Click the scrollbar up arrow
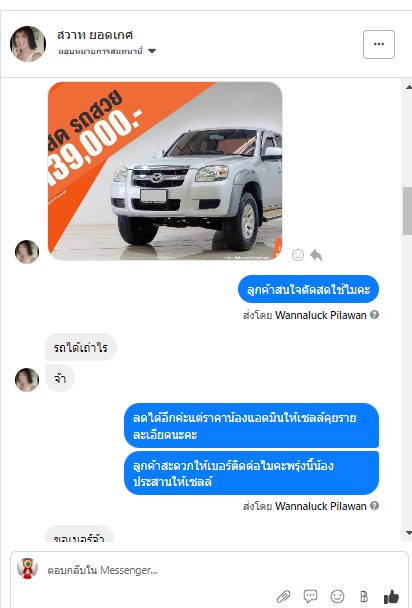Viewport: 412px width, 608px height. click(x=408, y=87)
